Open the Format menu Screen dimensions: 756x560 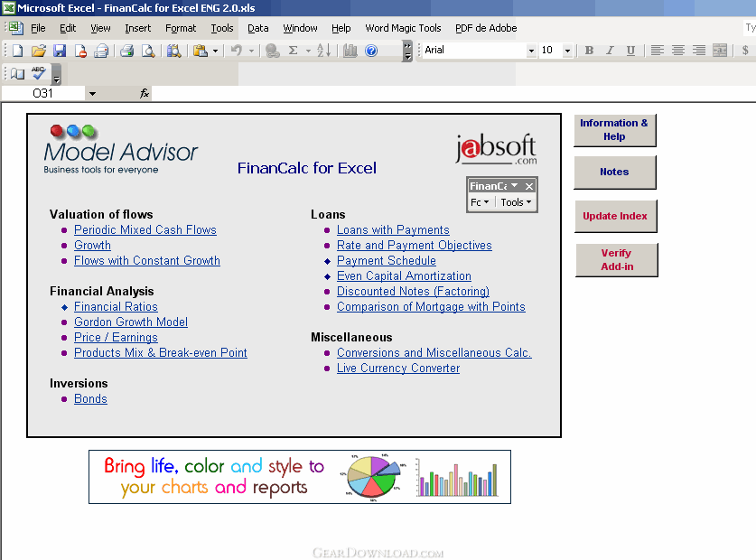tap(181, 28)
